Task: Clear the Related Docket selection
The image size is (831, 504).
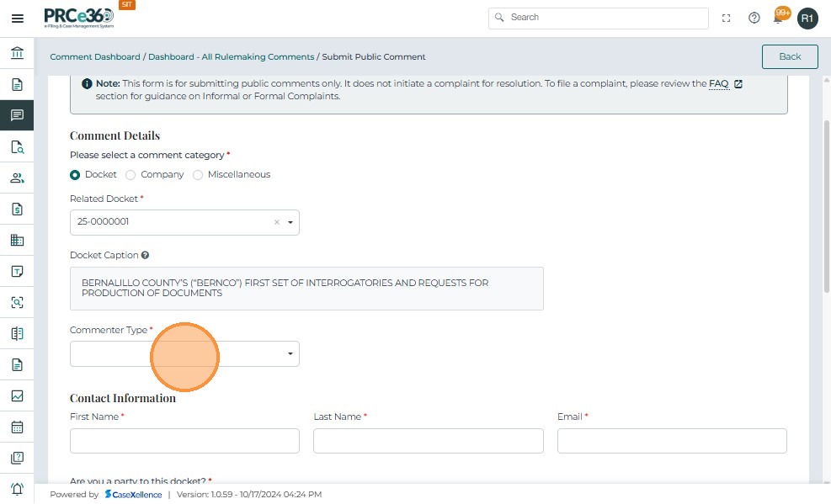Action: tap(276, 223)
